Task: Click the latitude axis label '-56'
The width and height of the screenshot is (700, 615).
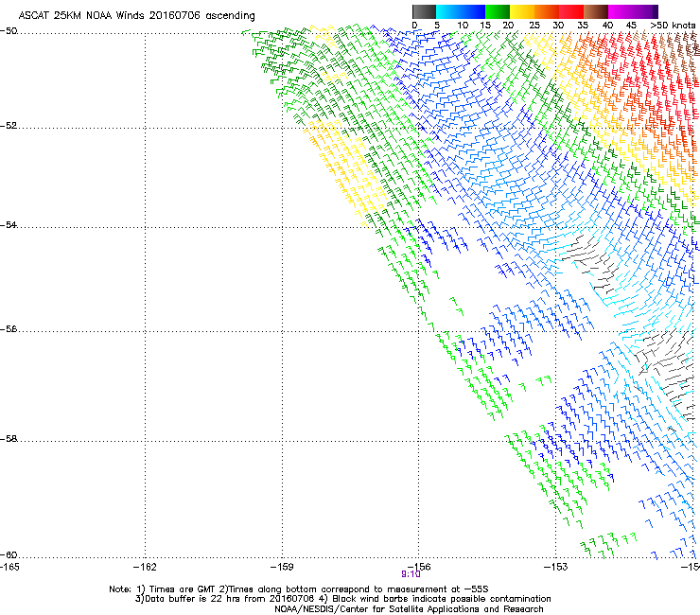Action: click(9, 329)
